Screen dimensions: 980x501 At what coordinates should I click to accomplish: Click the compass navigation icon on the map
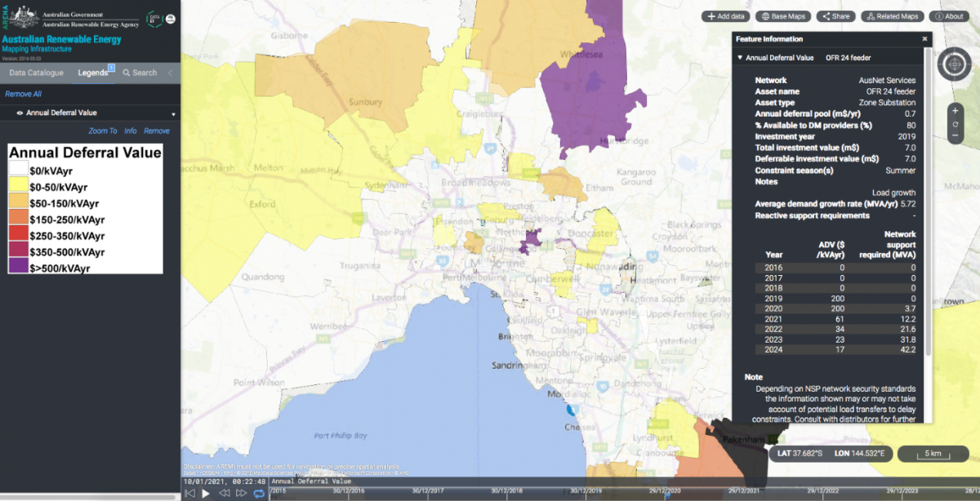(954, 64)
